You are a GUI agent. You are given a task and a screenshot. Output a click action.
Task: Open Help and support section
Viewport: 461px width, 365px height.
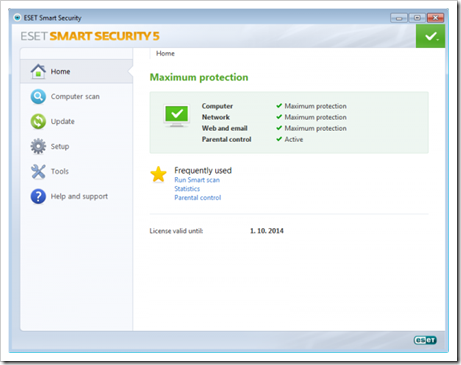coord(79,197)
